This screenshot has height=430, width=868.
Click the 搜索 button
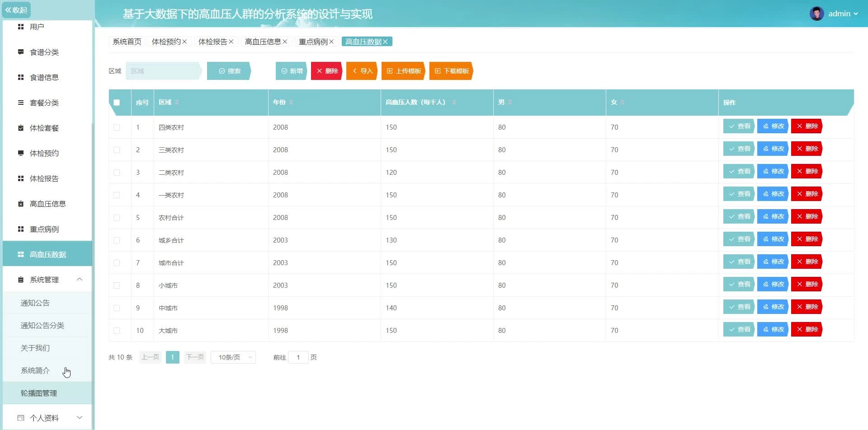coord(229,71)
